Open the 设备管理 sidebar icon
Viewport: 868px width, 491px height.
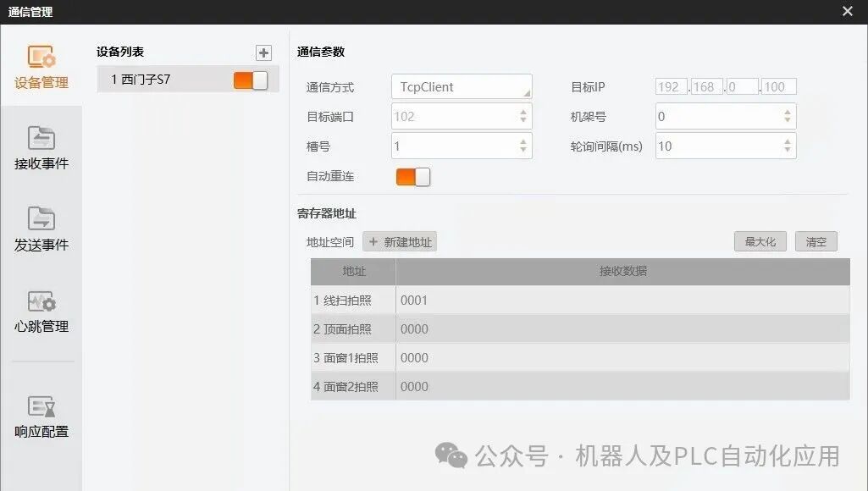(41, 68)
